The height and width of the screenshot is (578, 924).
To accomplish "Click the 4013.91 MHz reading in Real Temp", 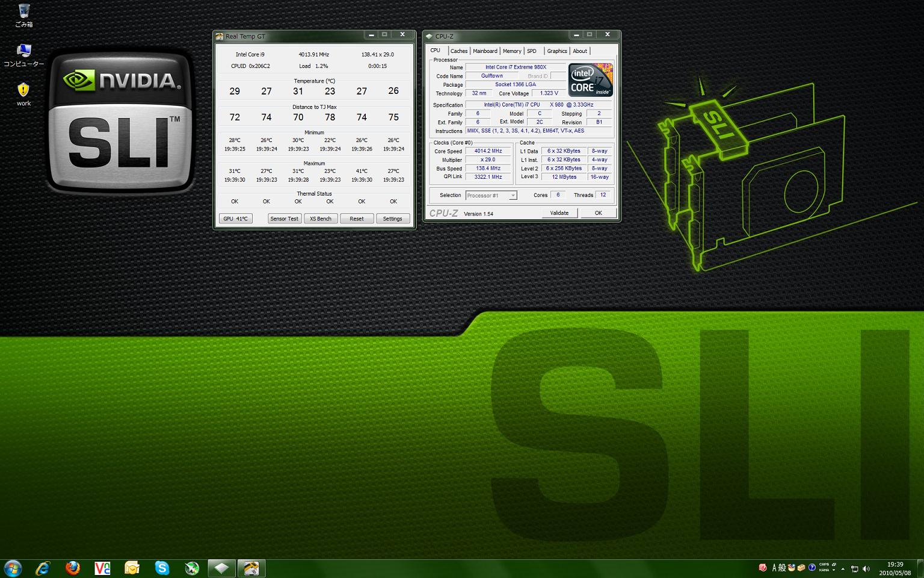I will (x=314, y=54).
